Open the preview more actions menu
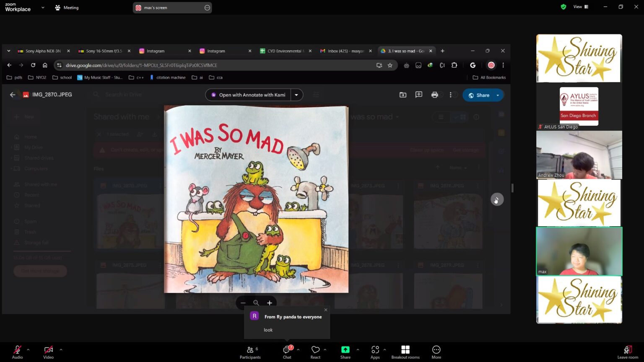 tap(451, 95)
